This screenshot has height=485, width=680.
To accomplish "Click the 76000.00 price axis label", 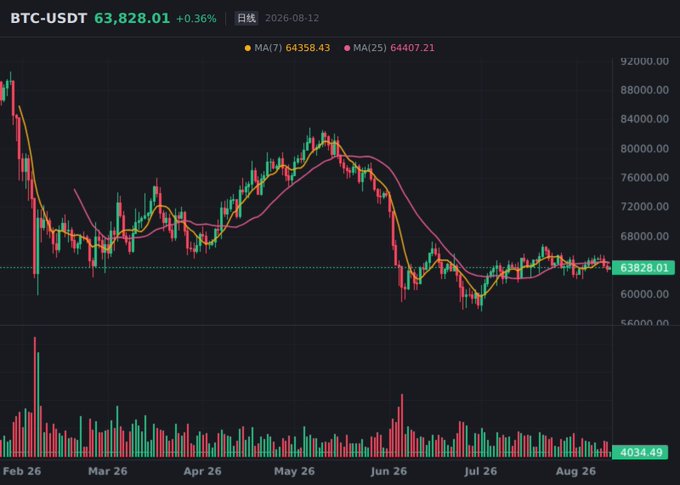I will click(644, 177).
